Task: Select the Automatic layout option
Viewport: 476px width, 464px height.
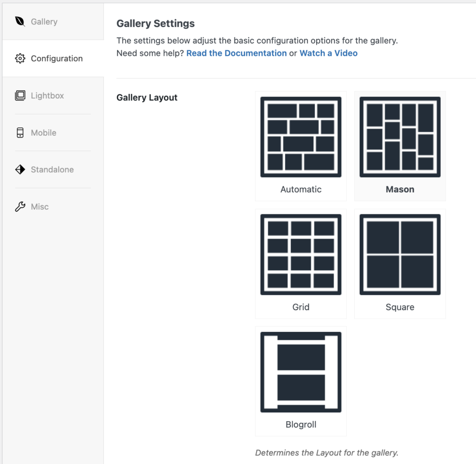Action: pyautogui.click(x=301, y=136)
